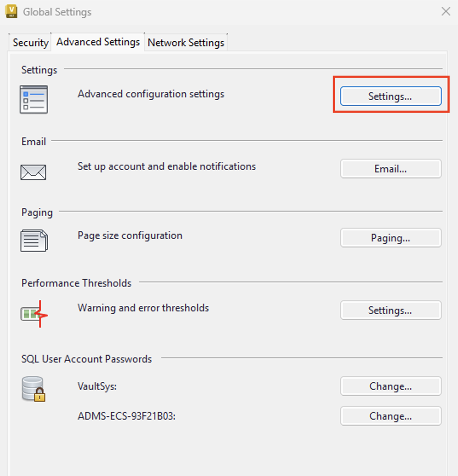Screen dimensions: 458x476
Task: Open Advanced configuration Settings button
Action: pos(391,96)
